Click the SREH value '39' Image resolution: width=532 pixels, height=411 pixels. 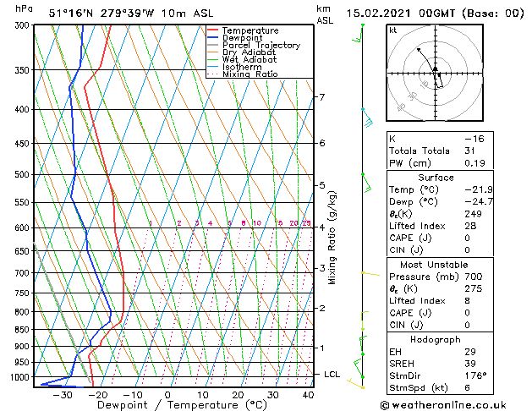click(470, 364)
